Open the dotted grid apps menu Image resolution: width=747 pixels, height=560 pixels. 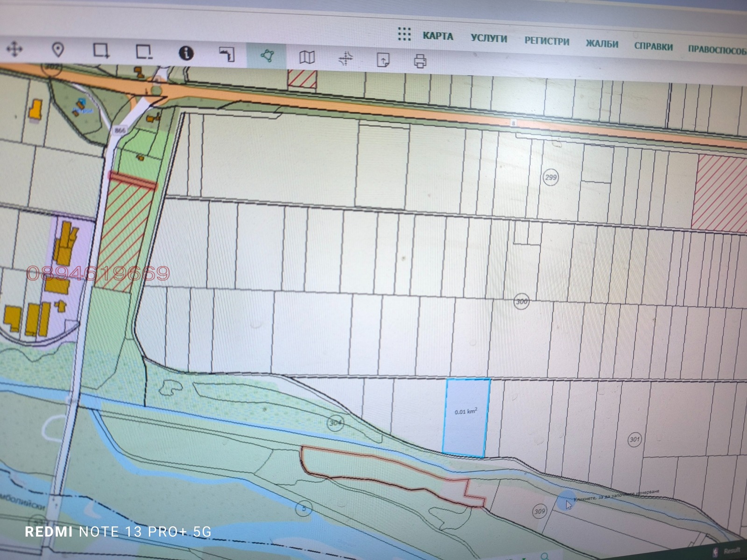pyautogui.click(x=404, y=34)
